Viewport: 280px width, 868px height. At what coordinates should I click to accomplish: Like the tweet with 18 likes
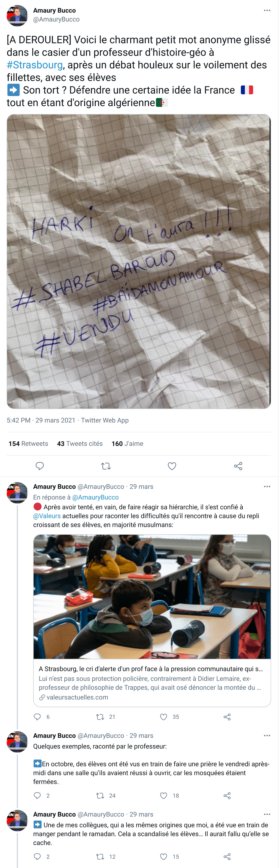click(x=164, y=796)
